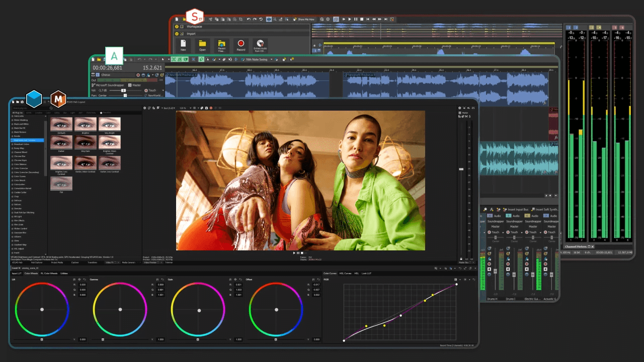This screenshot has width=644, height=362.
Task: Toggle Mute on the Chorus track
Action: coord(143,75)
